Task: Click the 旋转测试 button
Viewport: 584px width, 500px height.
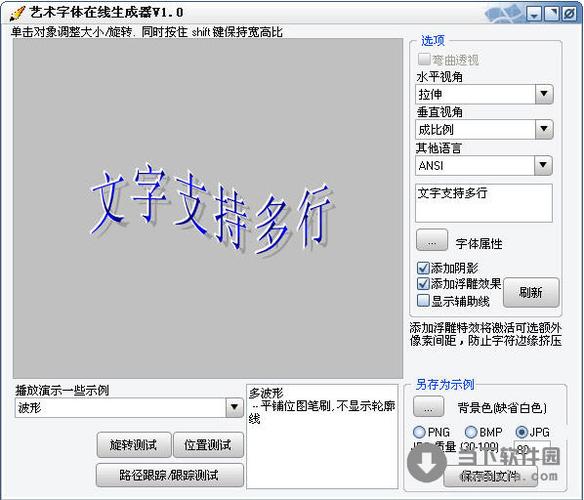Action: (x=134, y=444)
